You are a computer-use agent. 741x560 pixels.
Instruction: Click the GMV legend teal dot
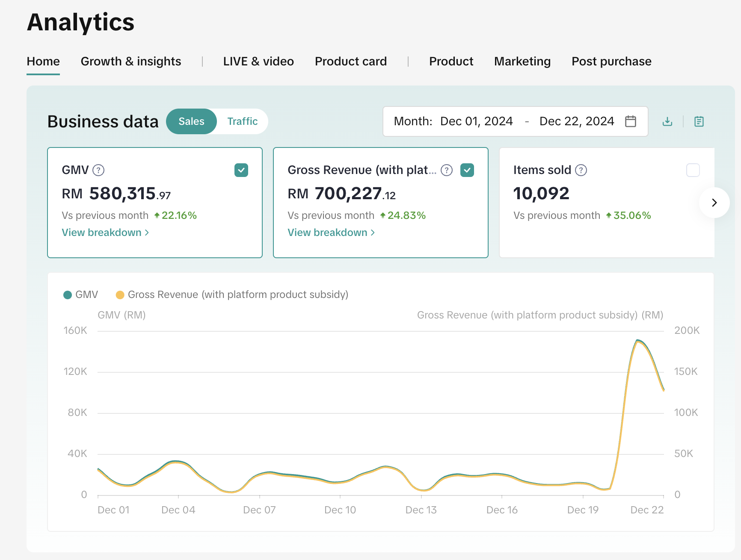tap(68, 295)
